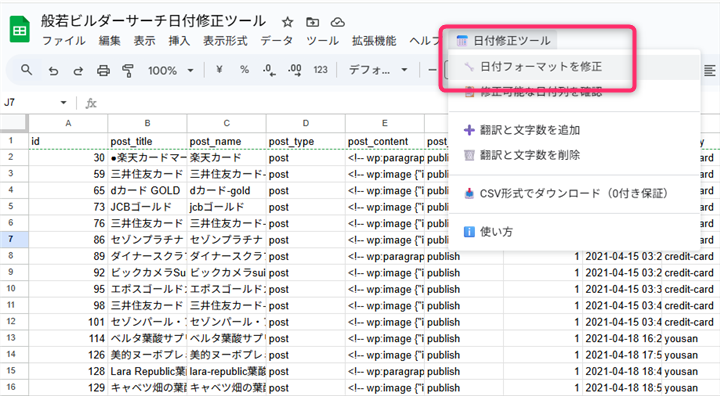The height and width of the screenshot is (396, 720).
Task: Click cell Lara Republic葉 in row 15
Action: [x=147, y=371]
